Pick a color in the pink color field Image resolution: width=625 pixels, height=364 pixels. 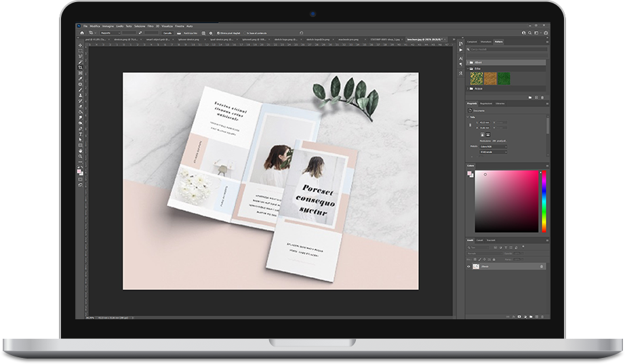(x=506, y=201)
